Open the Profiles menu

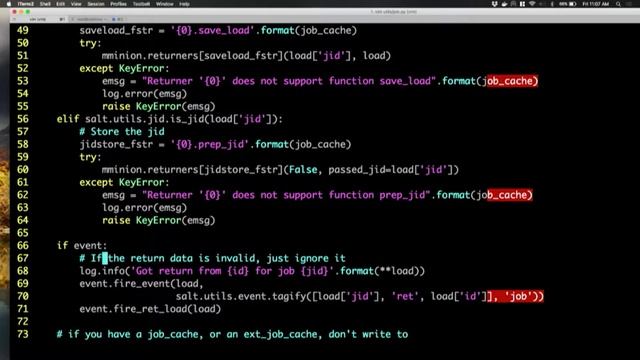[118, 4]
